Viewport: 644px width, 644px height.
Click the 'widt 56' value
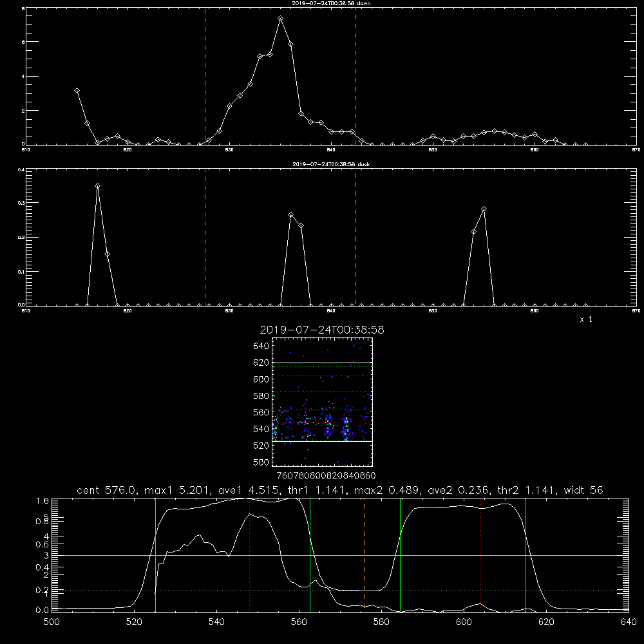click(583, 490)
